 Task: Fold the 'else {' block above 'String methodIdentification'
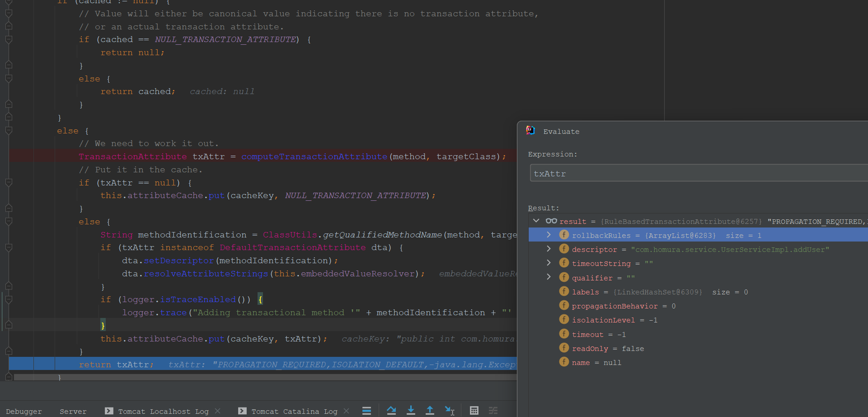point(9,222)
